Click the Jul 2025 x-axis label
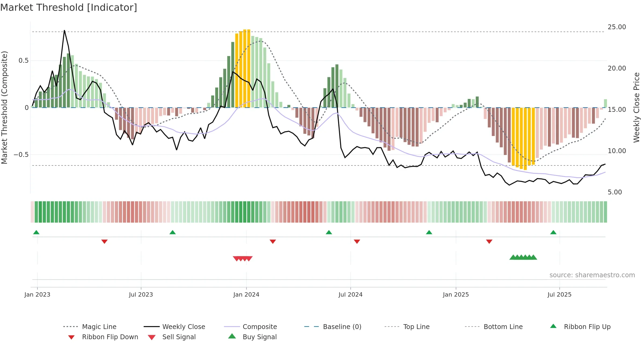Screen dimensions: 644x362 [x=559, y=294]
